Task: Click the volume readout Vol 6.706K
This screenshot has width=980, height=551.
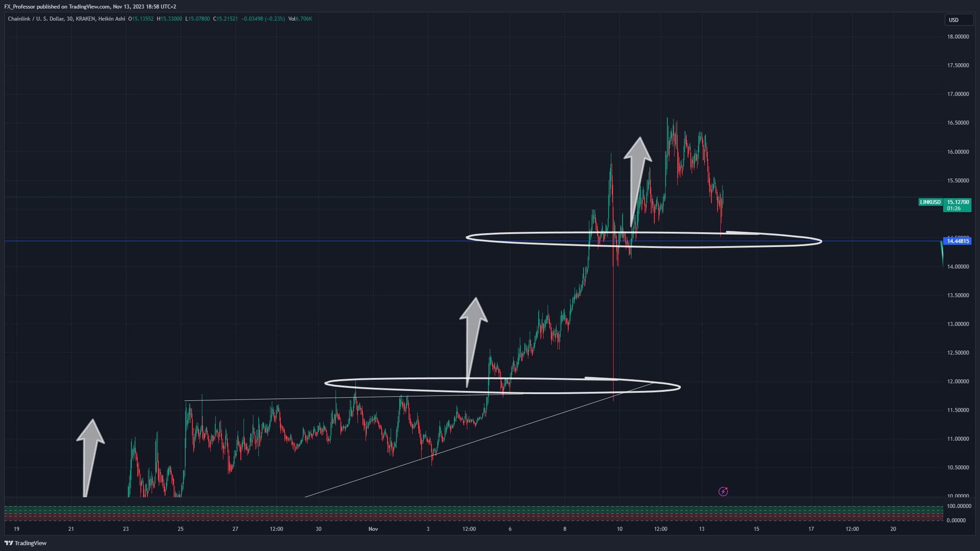Action: point(300,19)
